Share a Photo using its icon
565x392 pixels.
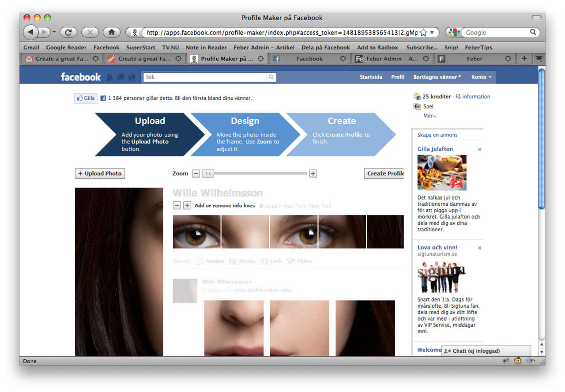(x=233, y=261)
